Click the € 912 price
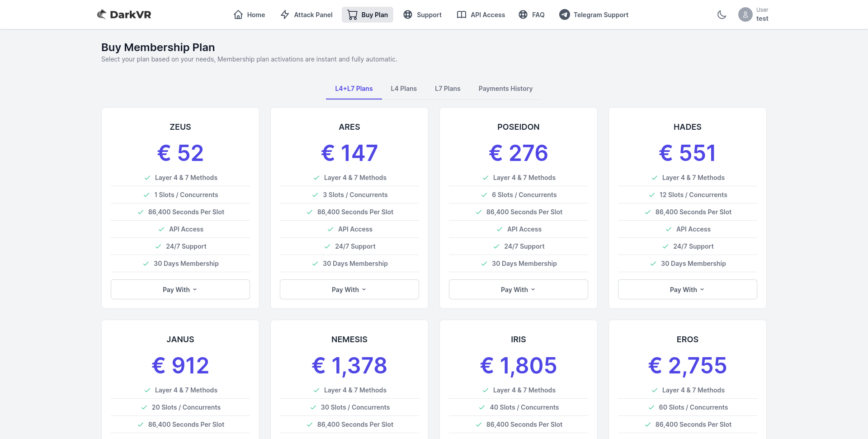Image resolution: width=868 pixels, height=439 pixels. coord(180,365)
